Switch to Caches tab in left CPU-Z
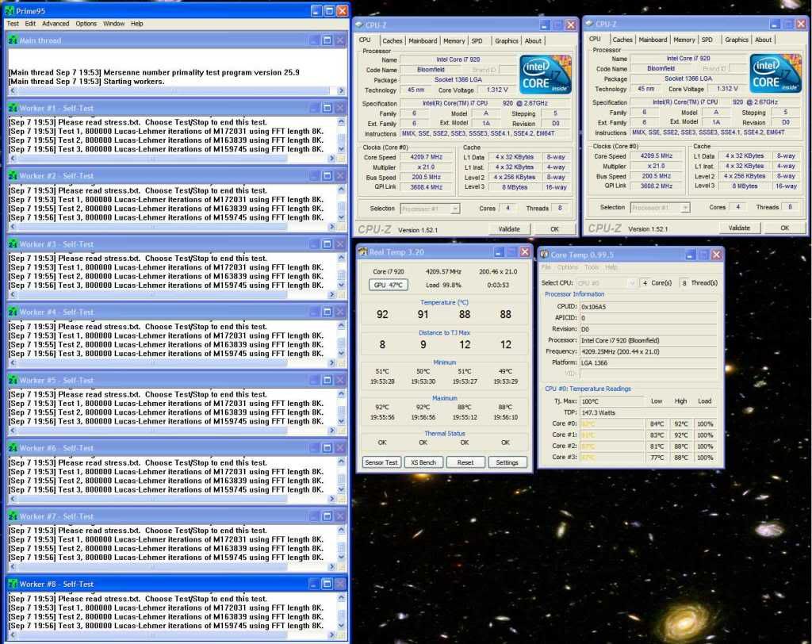812x644 pixels. pyautogui.click(x=392, y=41)
